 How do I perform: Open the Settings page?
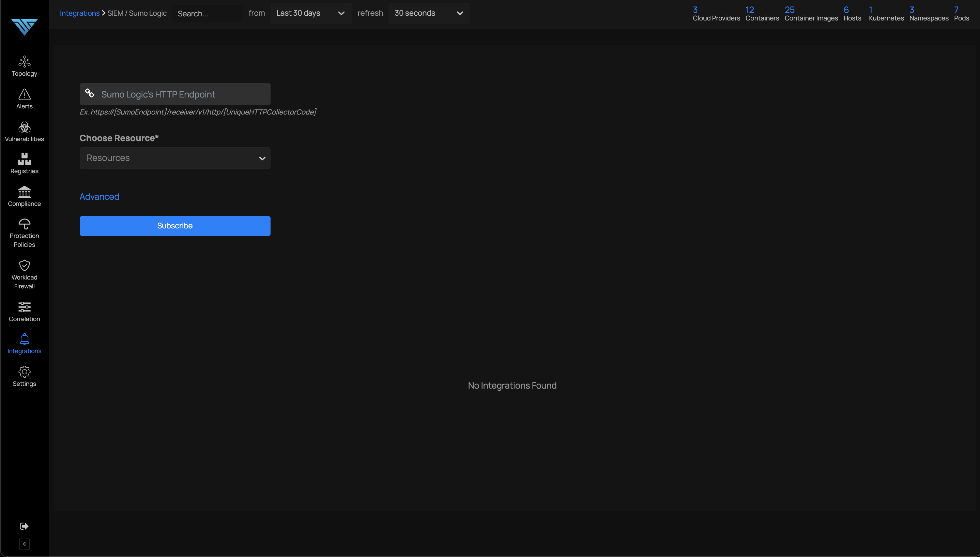[x=24, y=377]
